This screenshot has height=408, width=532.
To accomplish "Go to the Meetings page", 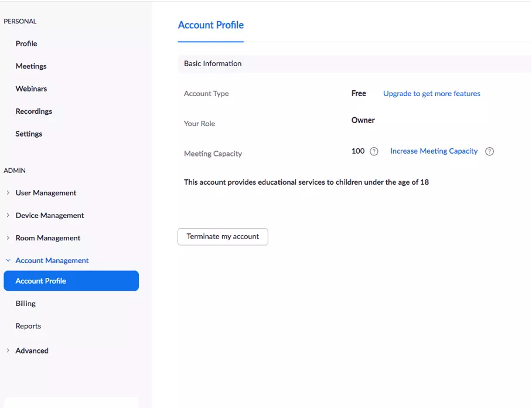I will 30,66.
